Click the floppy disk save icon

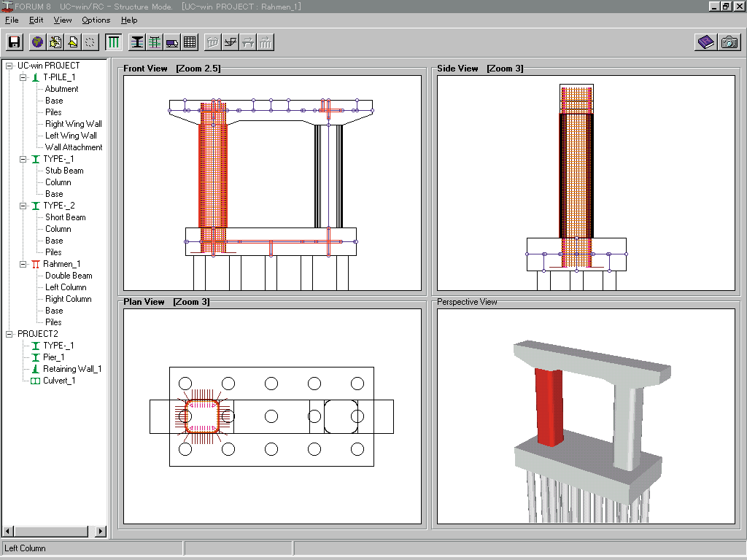[15, 42]
